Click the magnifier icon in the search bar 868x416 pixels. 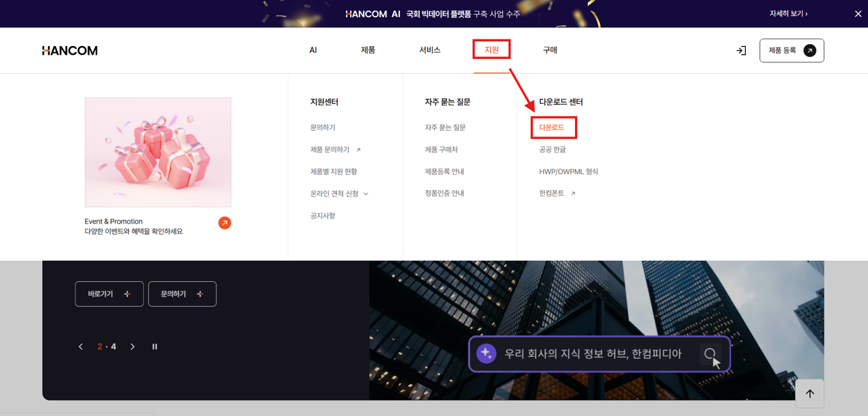(x=709, y=354)
